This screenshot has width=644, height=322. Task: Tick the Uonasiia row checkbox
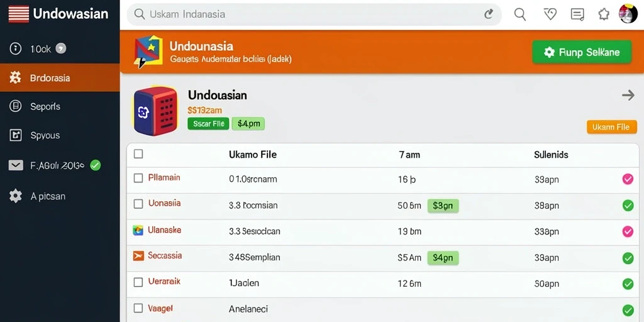click(x=138, y=203)
